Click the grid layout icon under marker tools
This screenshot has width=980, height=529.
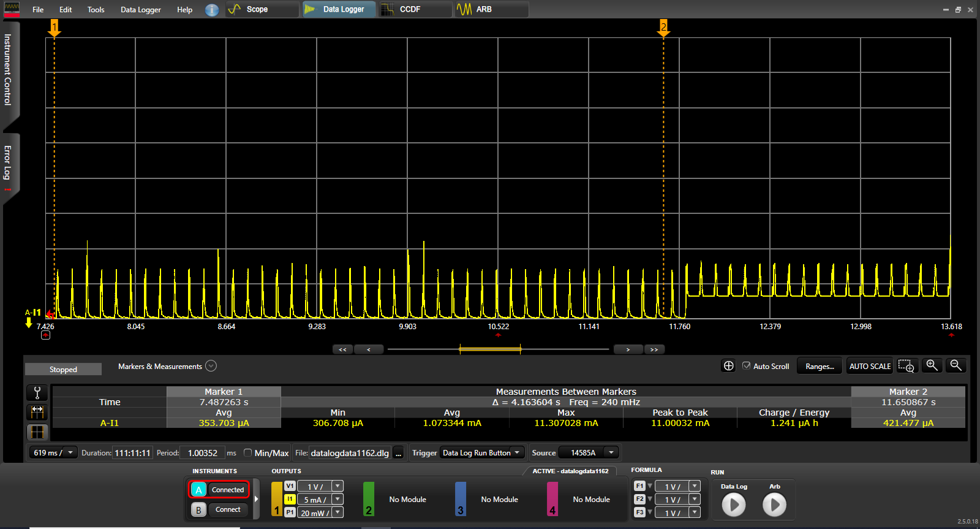click(37, 432)
